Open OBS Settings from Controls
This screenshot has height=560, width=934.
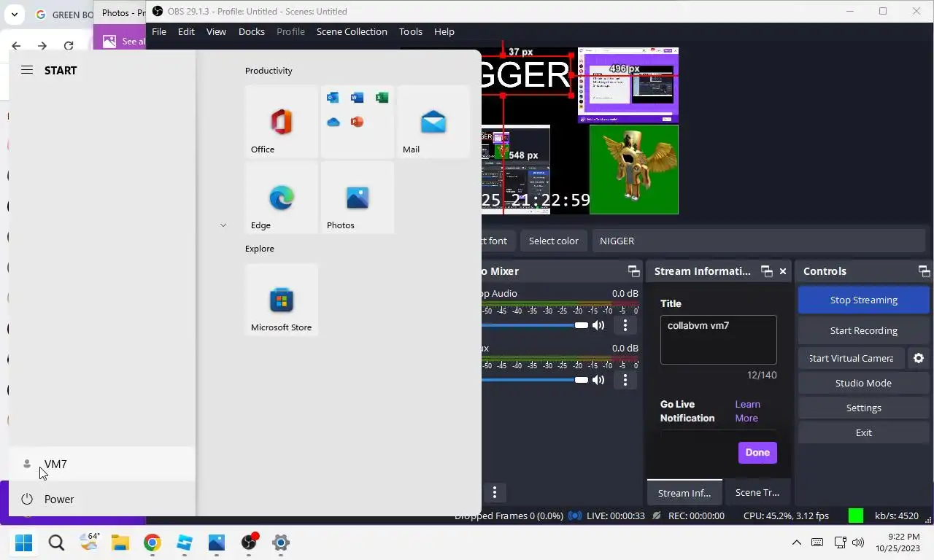pyautogui.click(x=864, y=408)
